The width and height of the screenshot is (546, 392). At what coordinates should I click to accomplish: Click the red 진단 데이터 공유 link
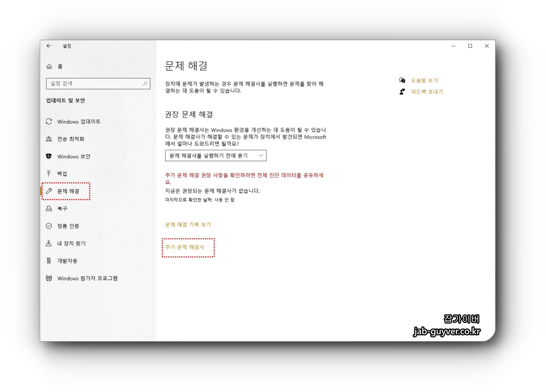[244, 176]
